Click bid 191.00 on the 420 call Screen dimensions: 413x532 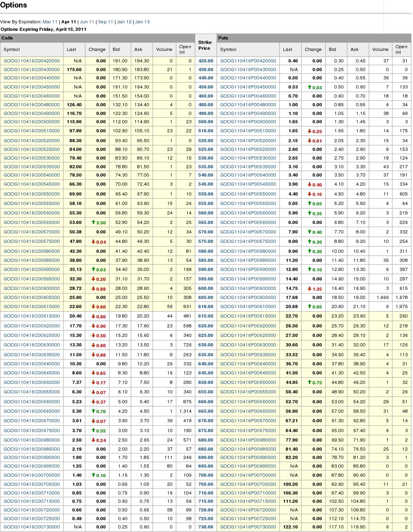(x=120, y=61)
